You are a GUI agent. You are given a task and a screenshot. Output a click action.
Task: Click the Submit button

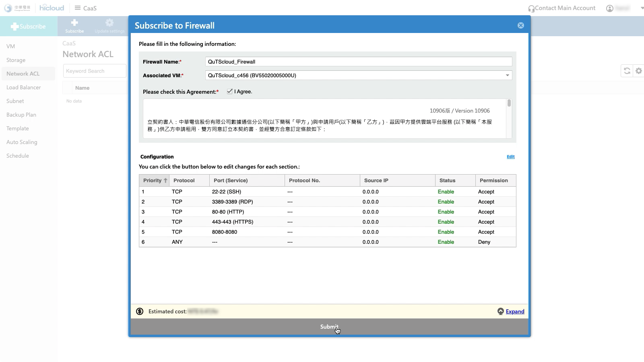coord(329,327)
